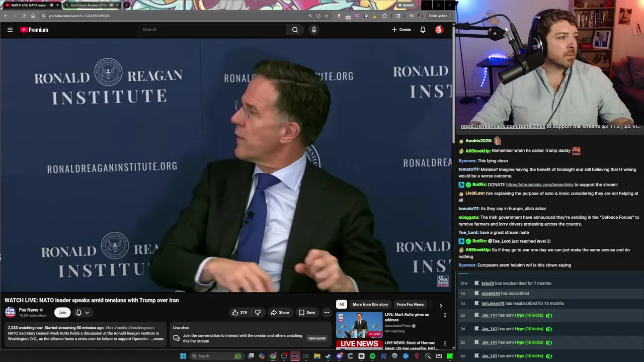Open Gemini in the browser title bar

(x=406, y=5)
